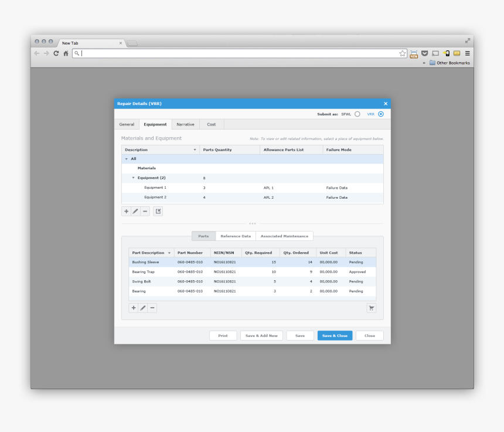
Task: Switch to the Narrative tab
Action: click(185, 124)
